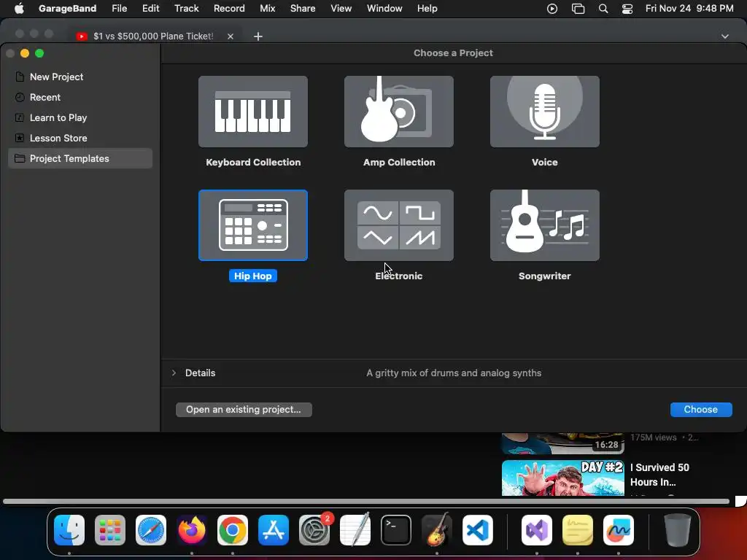
Task: Open DAY #2 video thumbnail in browser
Action: click(x=562, y=478)
